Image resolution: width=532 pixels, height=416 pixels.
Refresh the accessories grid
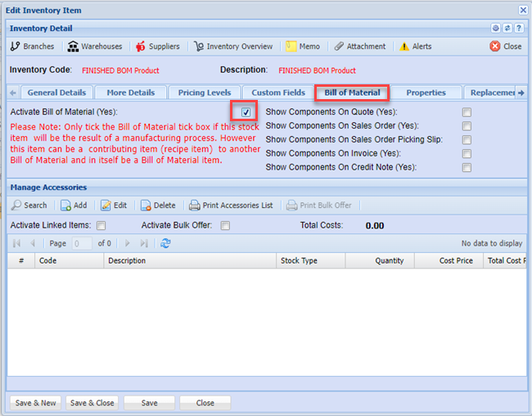coord(165,243)
